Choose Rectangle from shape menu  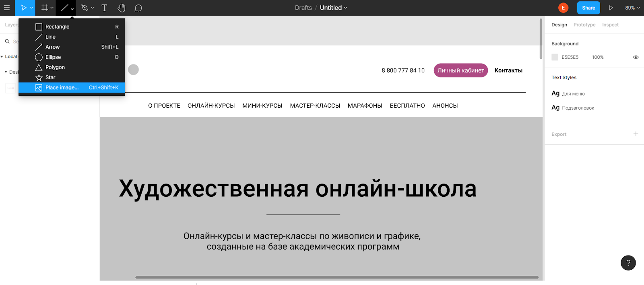pyautogui.click(x=72, y=27)
